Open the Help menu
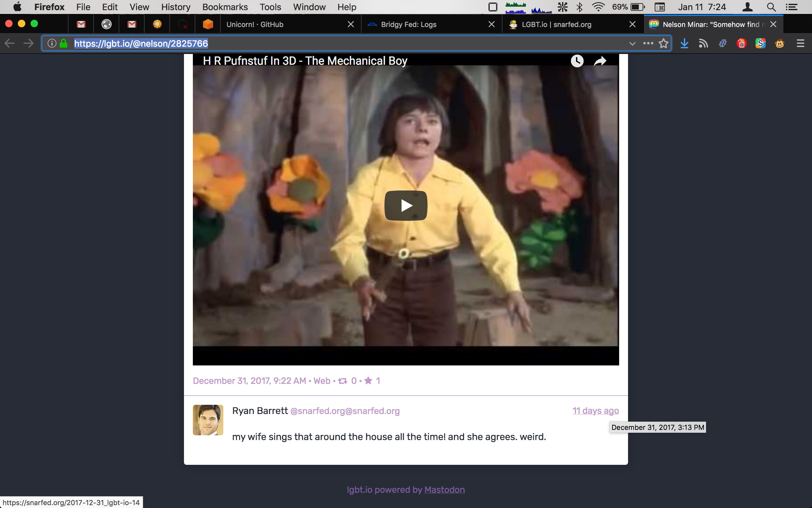The image size is (812, 508). [x=347, y=7]
